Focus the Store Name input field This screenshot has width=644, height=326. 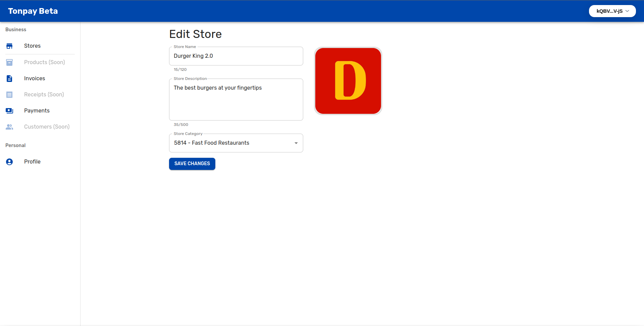pyautogui.click(x=236, y=56)
